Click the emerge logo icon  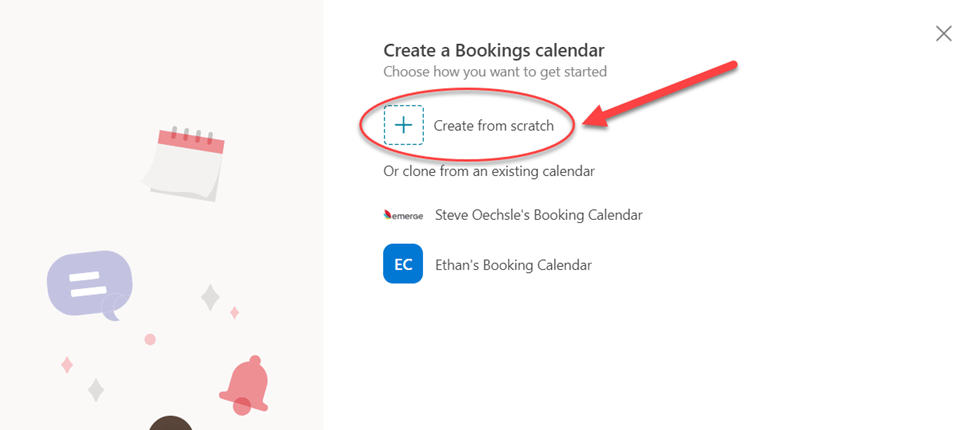[404, 215]
